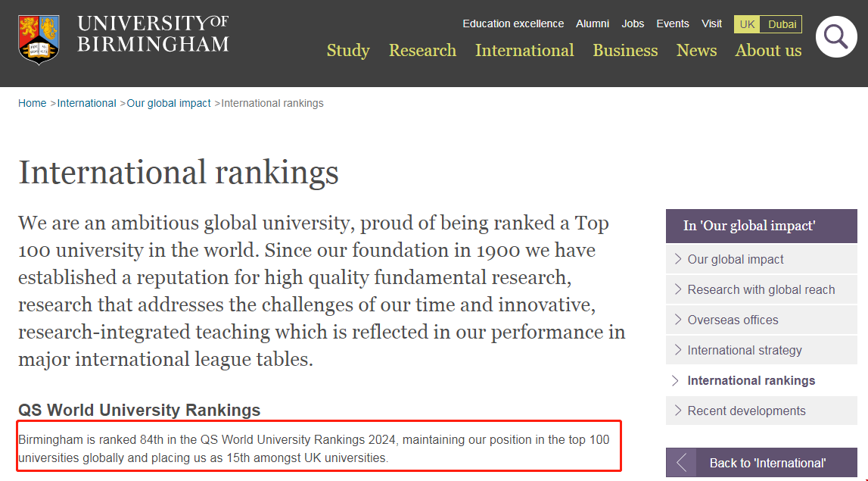
Task: Switch site region to UK
Action: (747, 24)
